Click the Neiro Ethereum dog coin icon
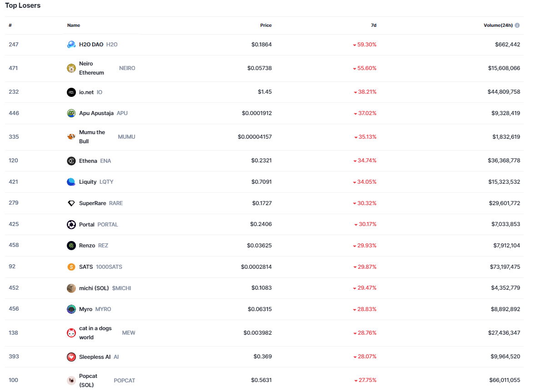The image size is (551, 392). (x=71, y=68)
